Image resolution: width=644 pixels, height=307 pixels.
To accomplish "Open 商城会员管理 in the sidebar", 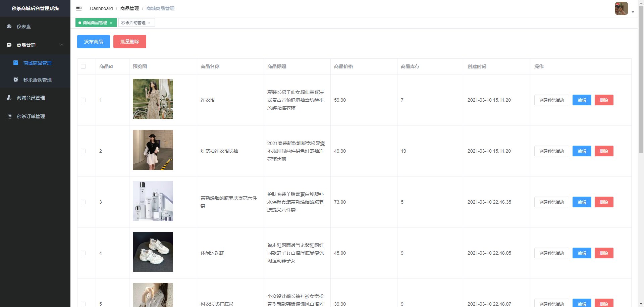I will [x=35, y=97].
